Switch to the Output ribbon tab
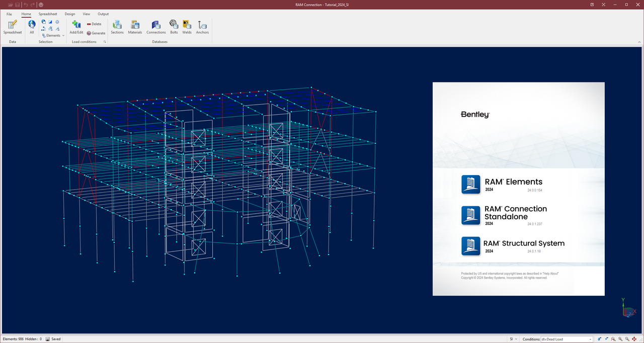The height and width of the screenshot is (343, 644). pos(103,14)
